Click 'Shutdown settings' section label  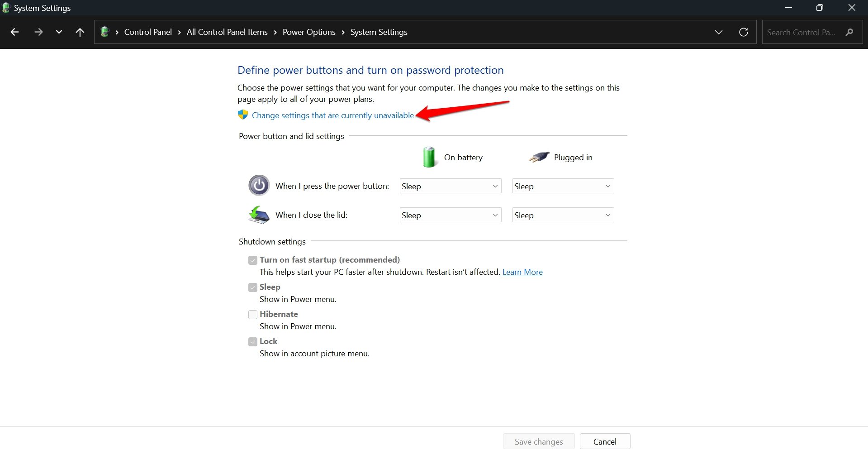tap(272, 242)
